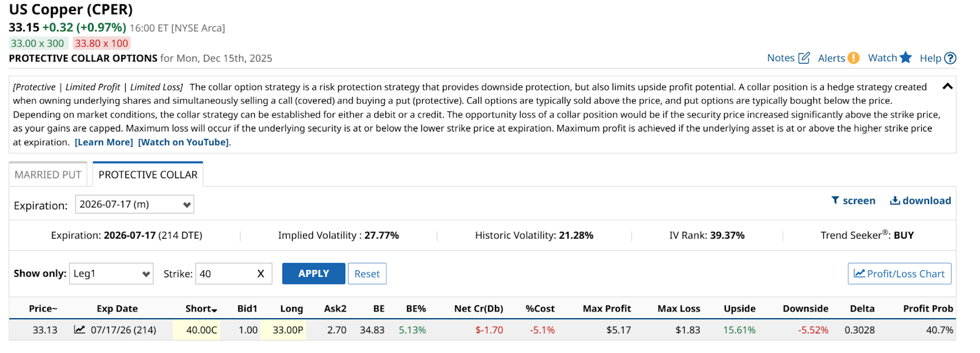Click the chart icon beside 07/17/26 date
This screenshot has height=353, width=980.
coord(80,330)
